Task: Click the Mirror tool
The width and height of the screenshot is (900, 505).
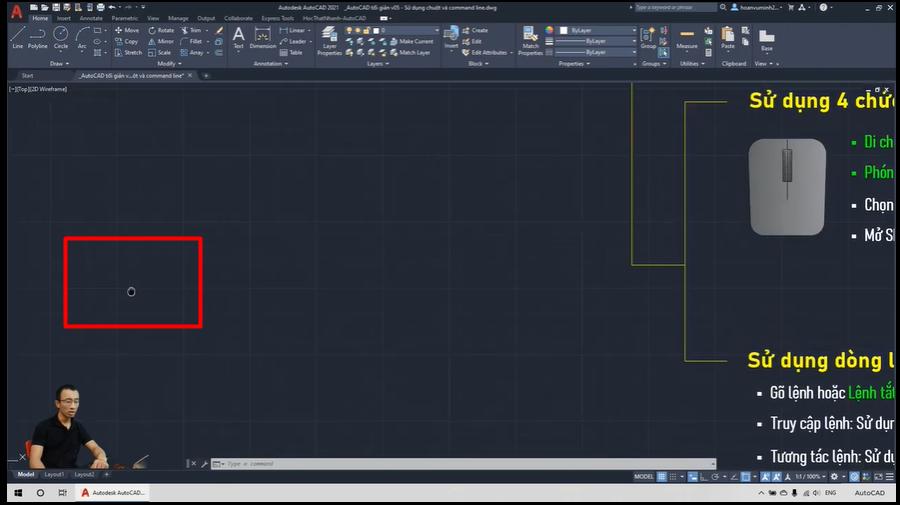Action: point(161,41)
